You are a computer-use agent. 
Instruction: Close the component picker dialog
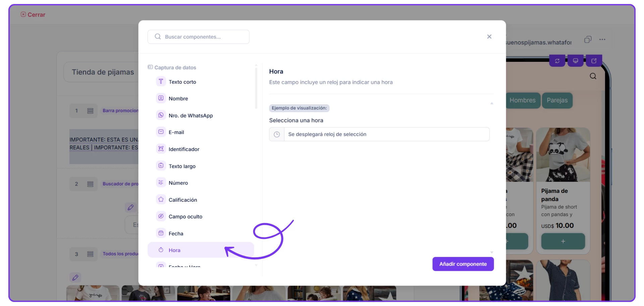tap(489, 37)
